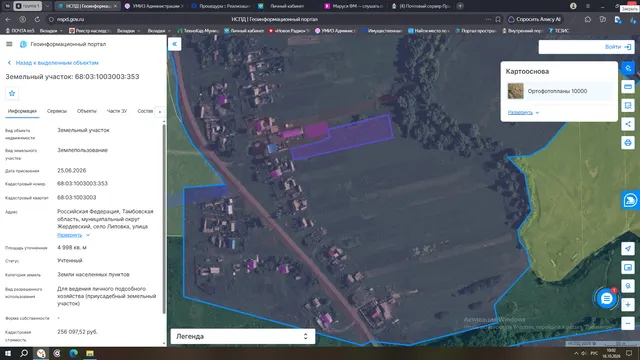
Task: Click the Войти login button
Action: [x=618, y=47]
